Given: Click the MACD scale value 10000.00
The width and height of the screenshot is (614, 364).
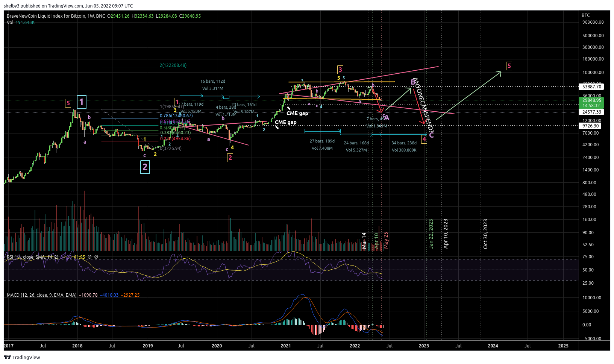Looking at the screenshot, I should 592,298.
